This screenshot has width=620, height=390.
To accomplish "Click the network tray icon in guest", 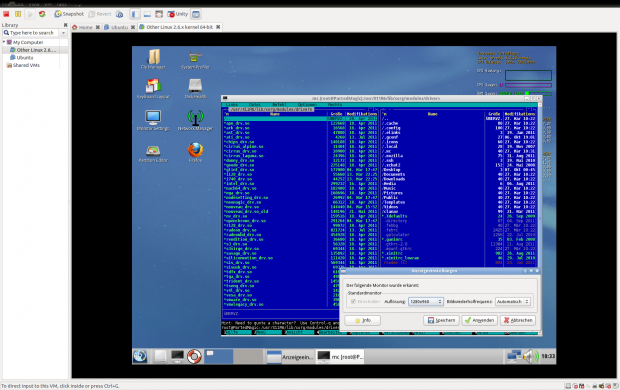I will (x=514, y=356).
